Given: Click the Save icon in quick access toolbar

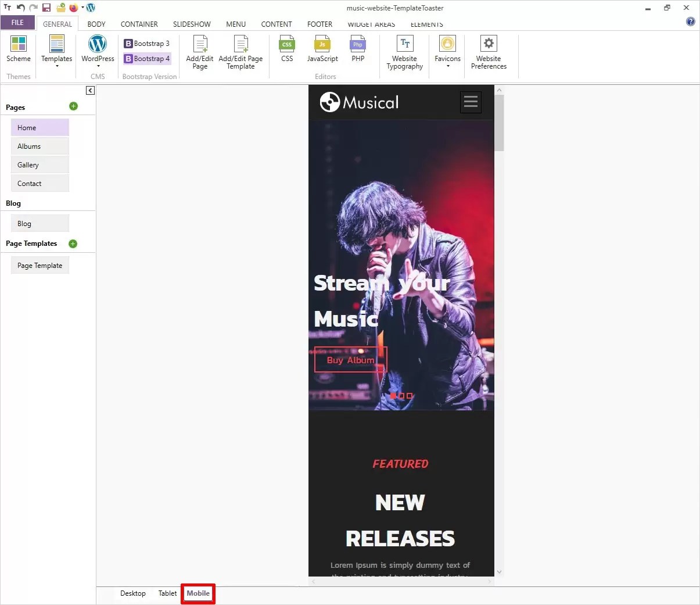Looking at the screenshot, I should pyautogui.click(x=46, y=8).
